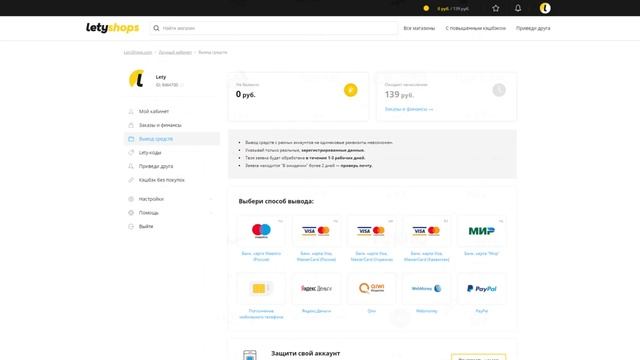The image size is (640, 360).
Task: Click the coin balance icon in top bar
Action: coord(426,8)
